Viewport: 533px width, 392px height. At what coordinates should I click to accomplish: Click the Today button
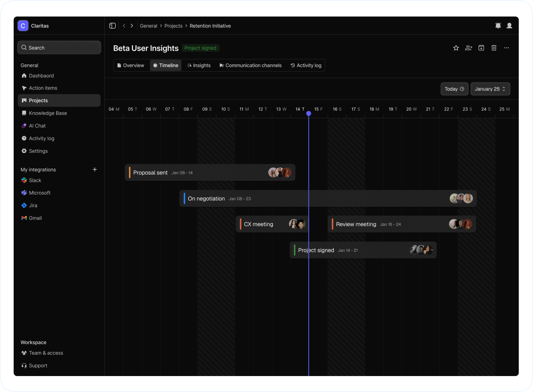(454, 89)
